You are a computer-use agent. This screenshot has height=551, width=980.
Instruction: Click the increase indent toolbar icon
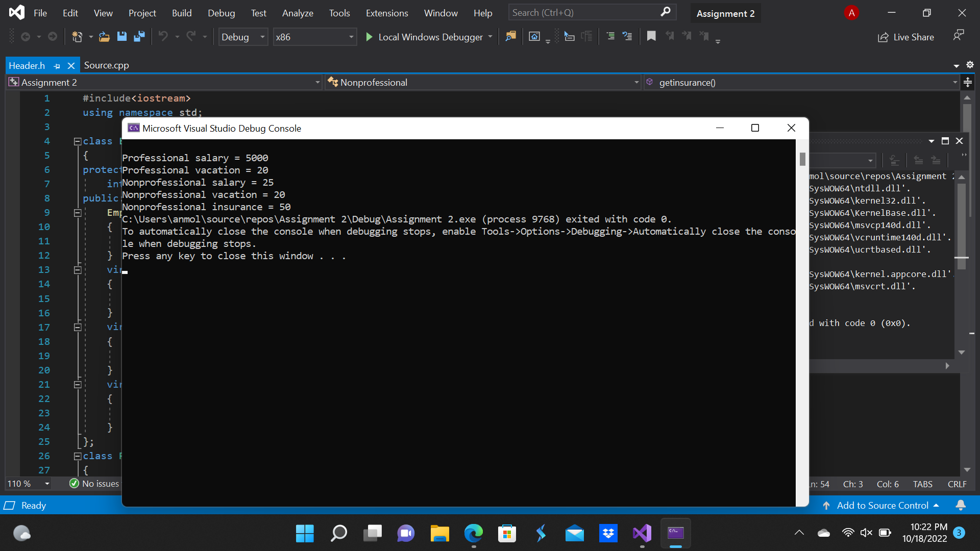click(627, 36)
